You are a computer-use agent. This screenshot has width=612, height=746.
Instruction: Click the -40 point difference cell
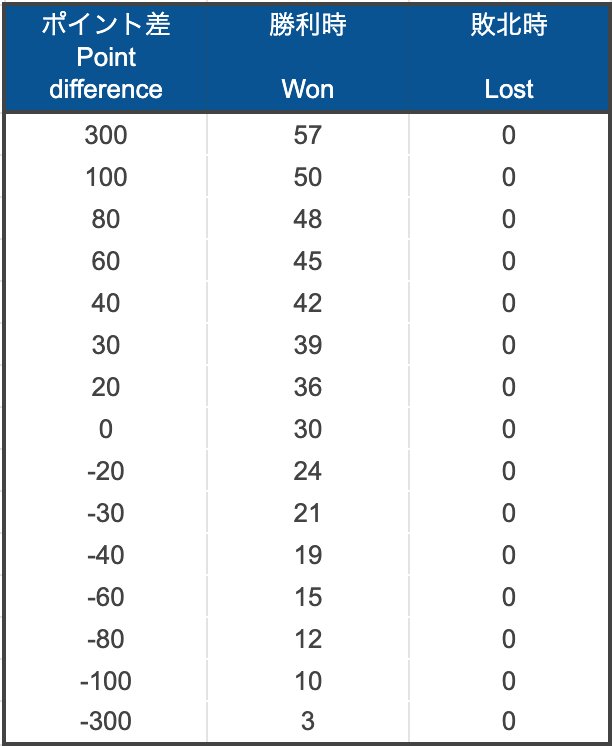tap(106, 555)
